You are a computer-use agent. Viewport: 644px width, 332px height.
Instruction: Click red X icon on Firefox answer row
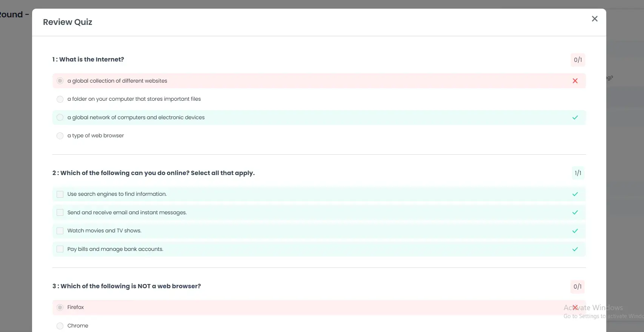pyautogui.click(x=575, y=307)
